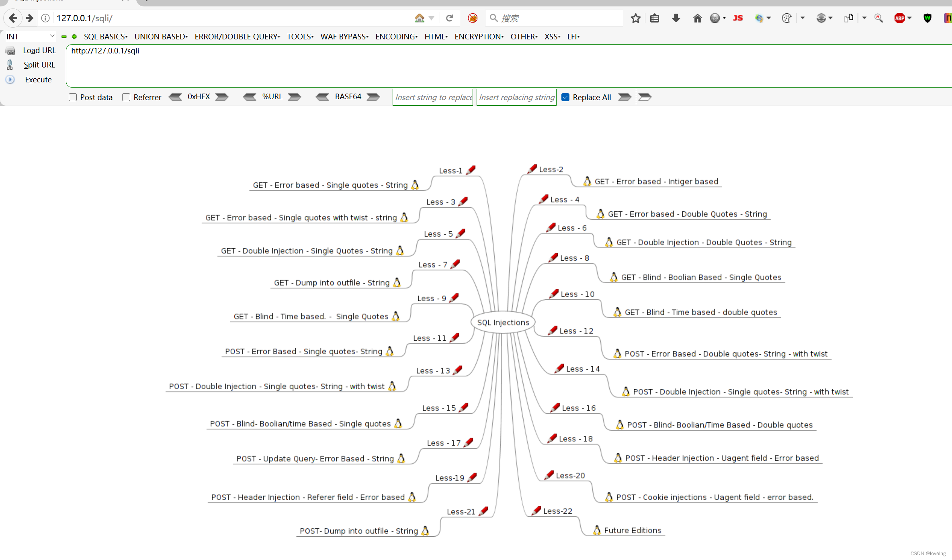Expand the WAF BYPASS menu
This screenshot has height=560, width=952.
[344, 37]
